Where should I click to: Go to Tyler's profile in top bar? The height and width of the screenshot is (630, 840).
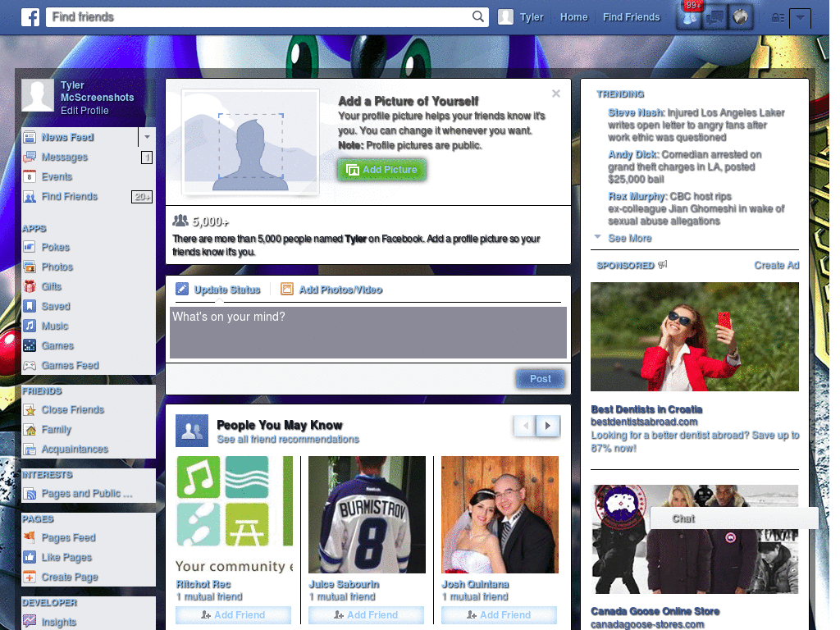521,17
